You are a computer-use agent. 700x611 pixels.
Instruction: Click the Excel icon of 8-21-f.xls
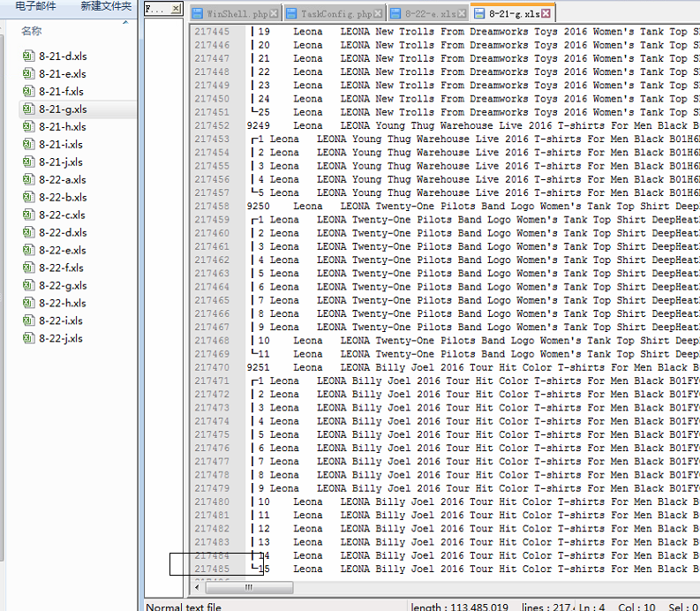point(28,91)
